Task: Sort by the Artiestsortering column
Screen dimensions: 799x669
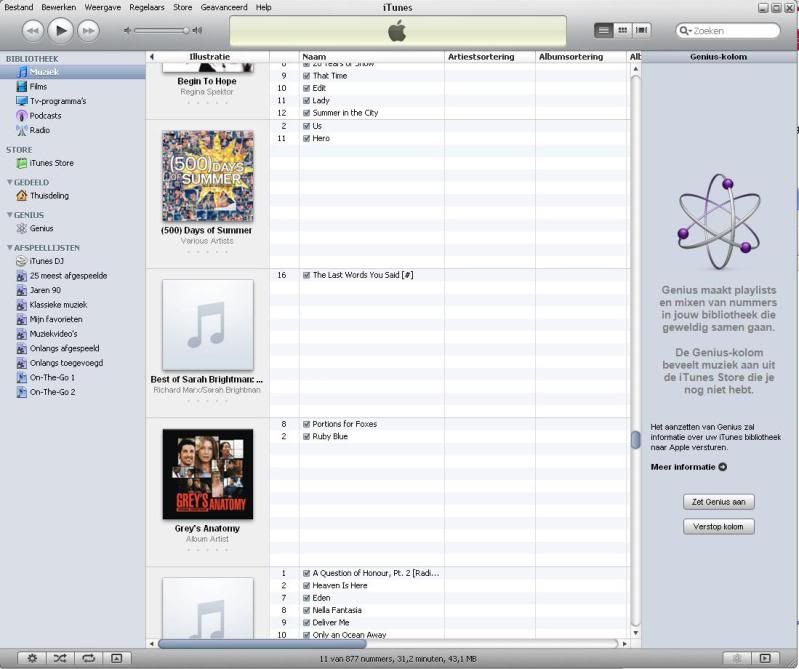Action: tap(490, 57)
